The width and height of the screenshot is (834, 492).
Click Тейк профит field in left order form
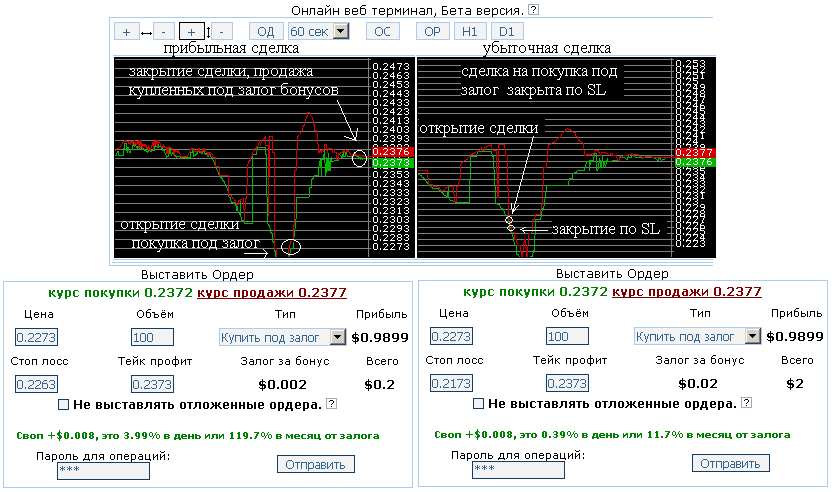coord(152,384)
